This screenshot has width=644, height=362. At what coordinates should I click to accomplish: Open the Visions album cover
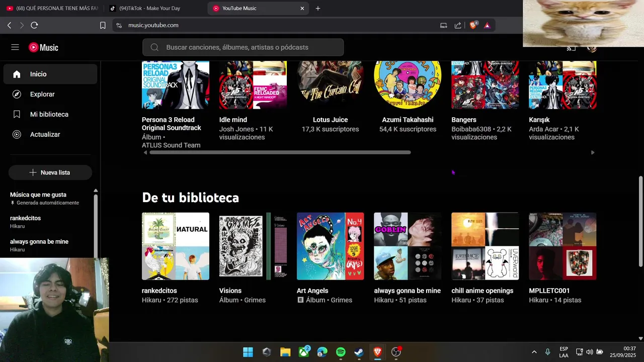pyautogui.click(x=253, y=246)
